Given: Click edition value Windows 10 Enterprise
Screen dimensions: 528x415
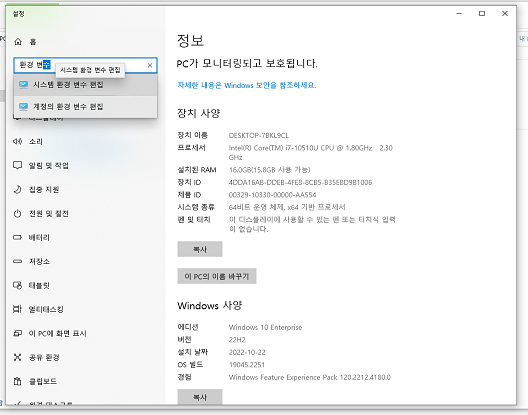Looking at the screenshot, I should (265, 327).
